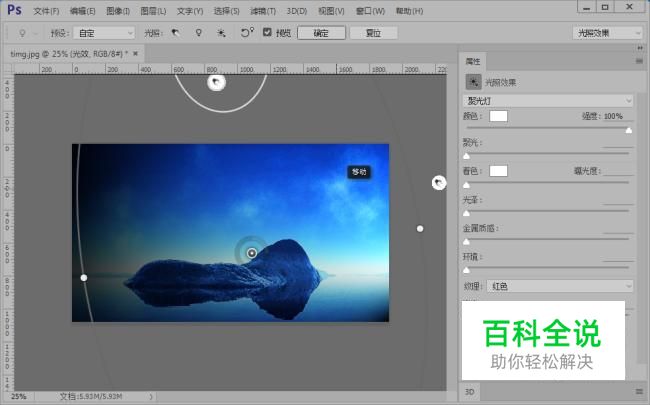650x405 pixels.
Task: Open the 预设 preset dropdown showing 自定
Action: point(104,33)
